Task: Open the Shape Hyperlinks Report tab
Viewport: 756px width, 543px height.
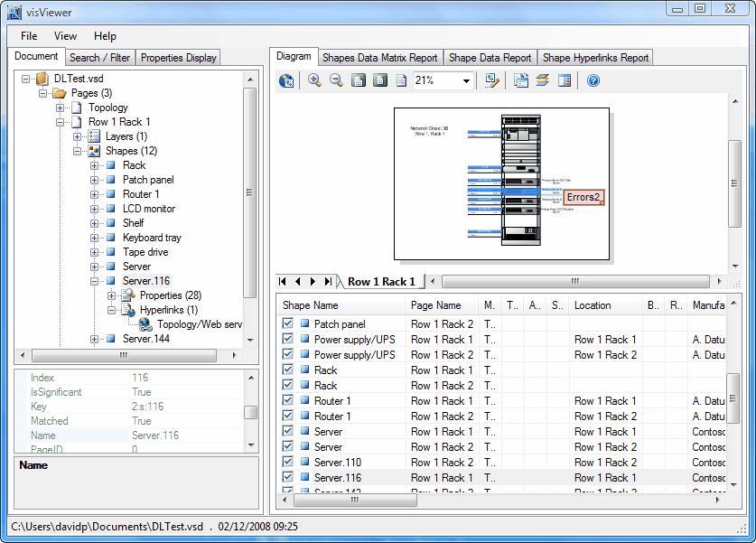Action: point(595,58)
